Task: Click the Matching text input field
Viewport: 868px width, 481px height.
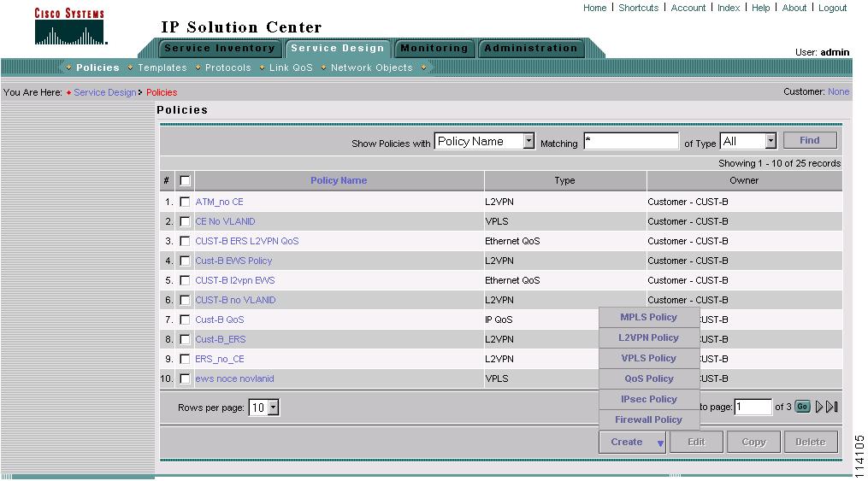Action: point(631,141)
